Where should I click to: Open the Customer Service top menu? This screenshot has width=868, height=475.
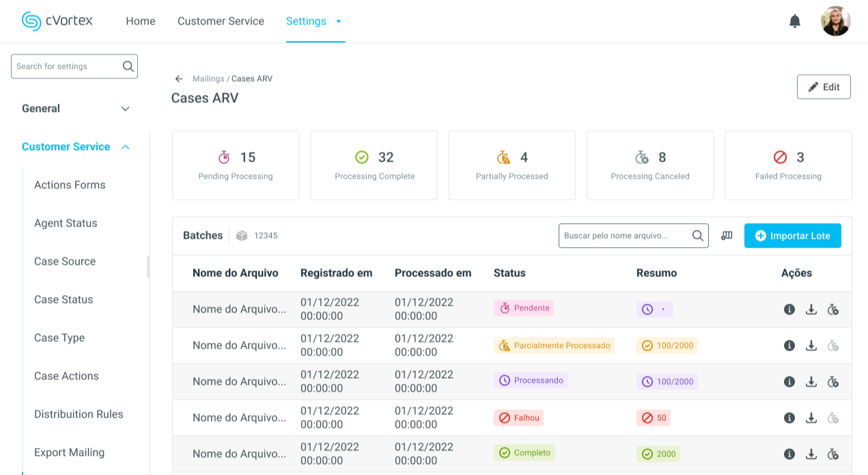221,21
